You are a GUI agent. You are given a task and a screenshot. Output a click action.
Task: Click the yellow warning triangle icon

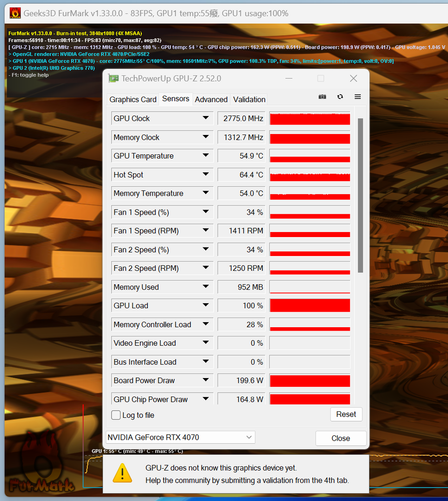pos(122,473)
